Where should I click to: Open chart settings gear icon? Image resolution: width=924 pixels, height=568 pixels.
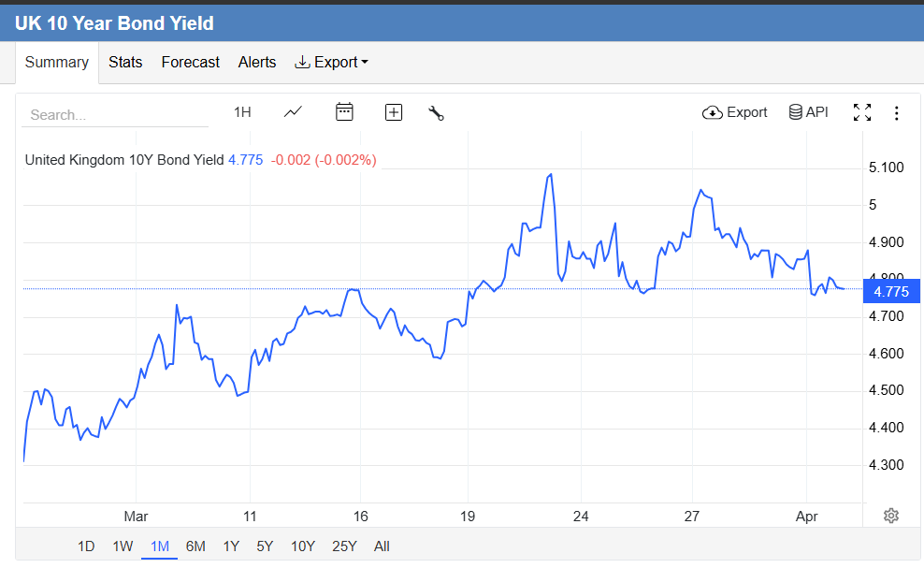coord(891,516)
